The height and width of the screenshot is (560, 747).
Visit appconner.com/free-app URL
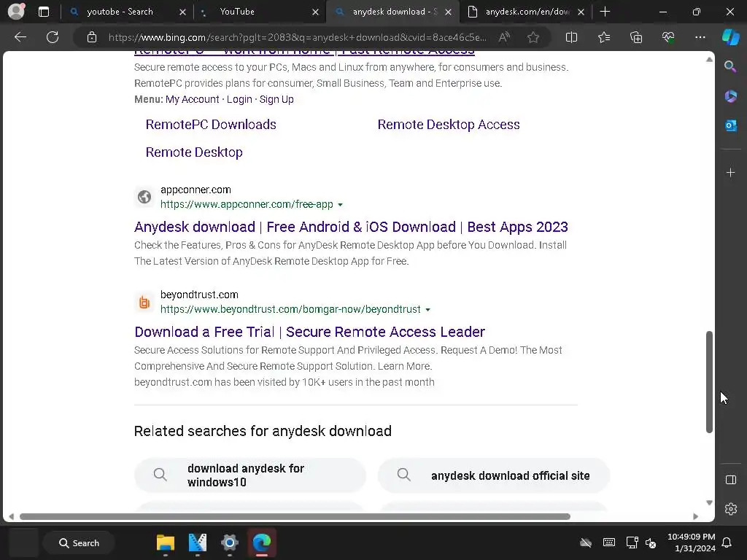pyautogui.click(x=247, y=204)
